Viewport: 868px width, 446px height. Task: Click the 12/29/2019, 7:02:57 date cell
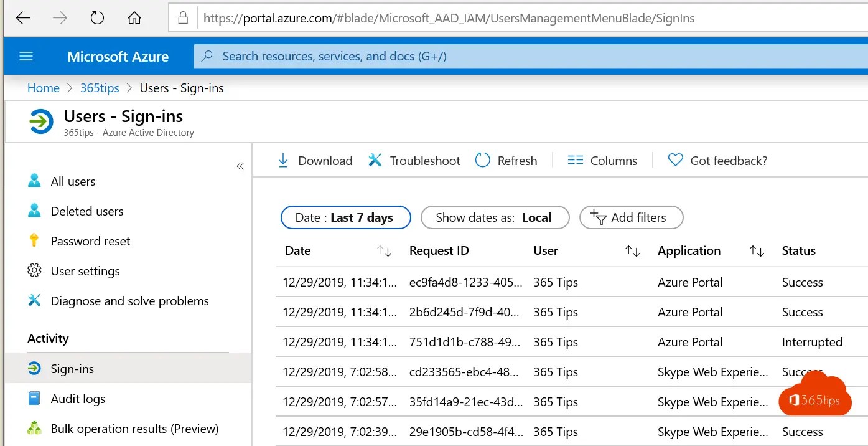pyautogui.click(x=340, y=402)
